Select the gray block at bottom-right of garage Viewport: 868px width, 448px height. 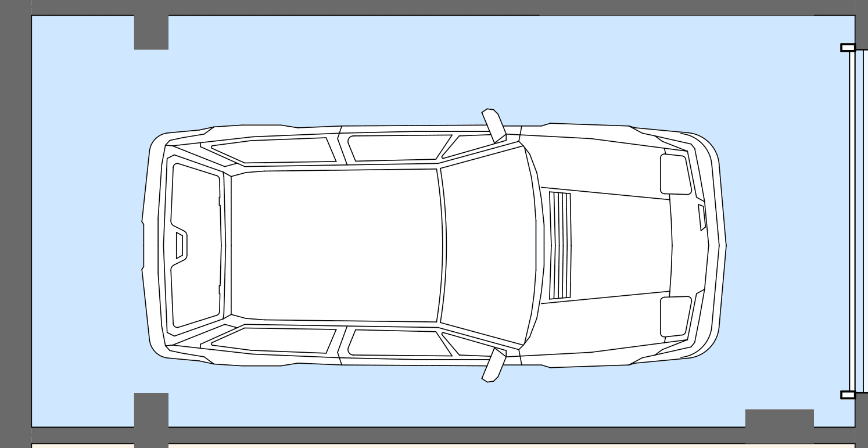(780, 418)
